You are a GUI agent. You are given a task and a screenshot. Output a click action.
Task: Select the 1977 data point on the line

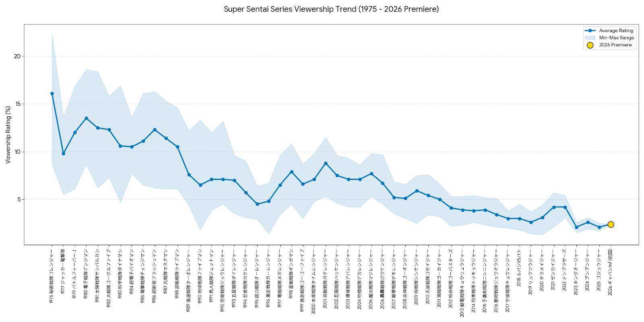pyautogui.click(x=63, y=153)
